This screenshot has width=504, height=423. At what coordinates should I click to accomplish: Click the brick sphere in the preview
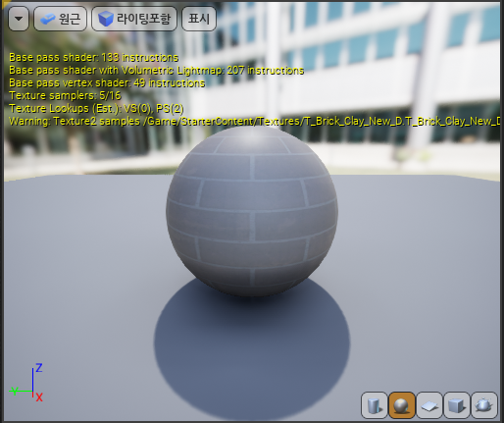coord(252,211)
